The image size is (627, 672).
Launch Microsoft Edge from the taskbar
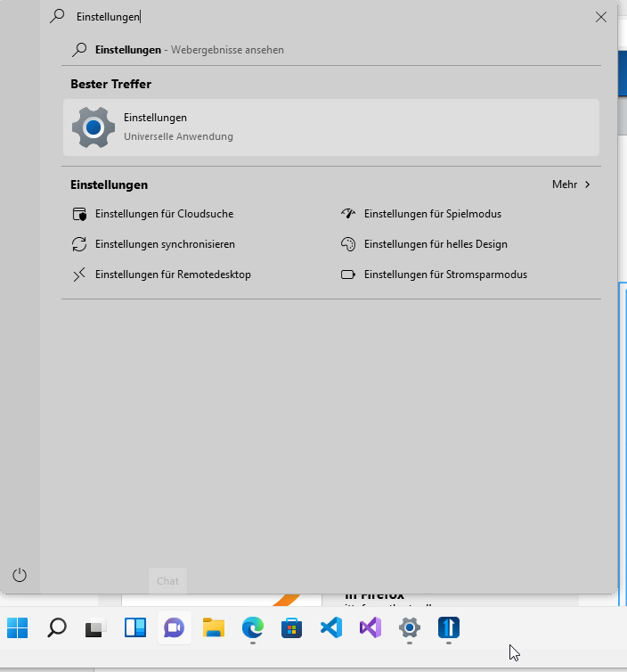point(253,627)
